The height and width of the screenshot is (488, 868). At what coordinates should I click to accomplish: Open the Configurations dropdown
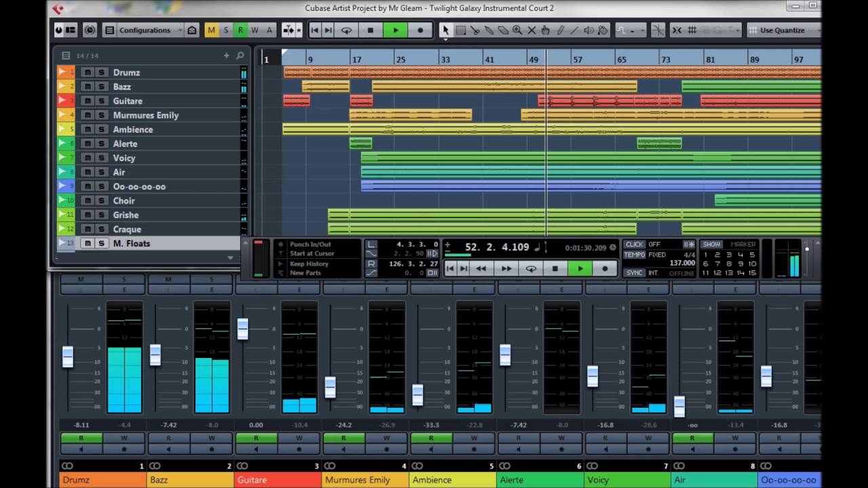[150, 30]
